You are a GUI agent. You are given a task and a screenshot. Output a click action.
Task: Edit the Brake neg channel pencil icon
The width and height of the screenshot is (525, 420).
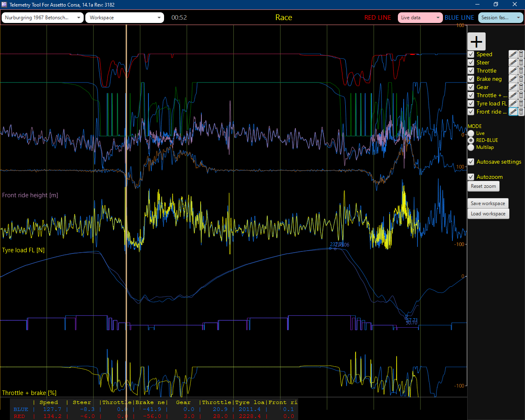513,79
